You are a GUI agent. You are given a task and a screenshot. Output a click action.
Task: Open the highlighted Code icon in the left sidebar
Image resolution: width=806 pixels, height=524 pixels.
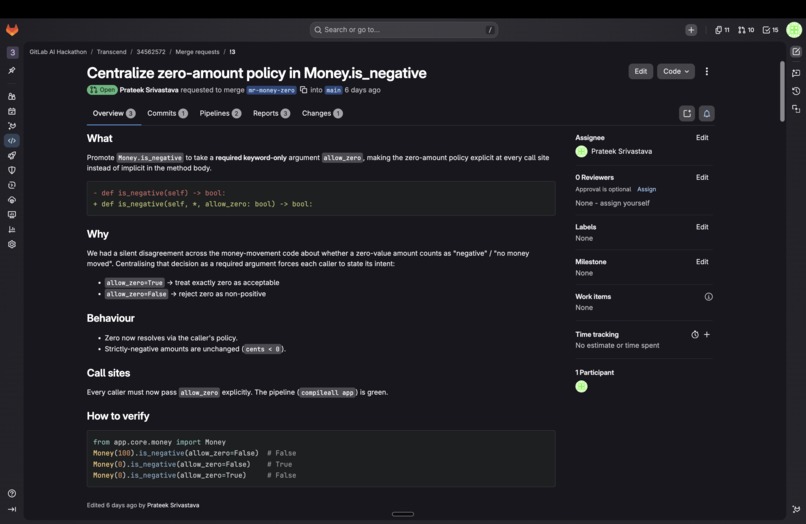(x=12, y=140)
